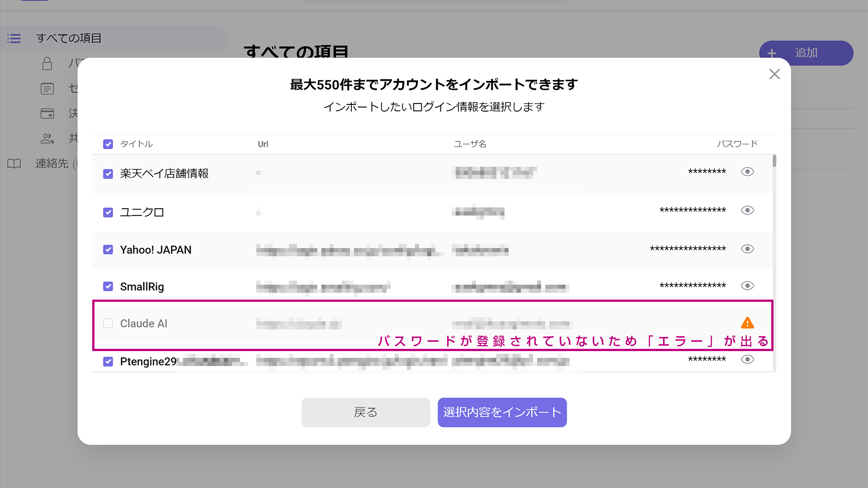Uncheck the Ptengine29 row checkbox

pos(108,361)
